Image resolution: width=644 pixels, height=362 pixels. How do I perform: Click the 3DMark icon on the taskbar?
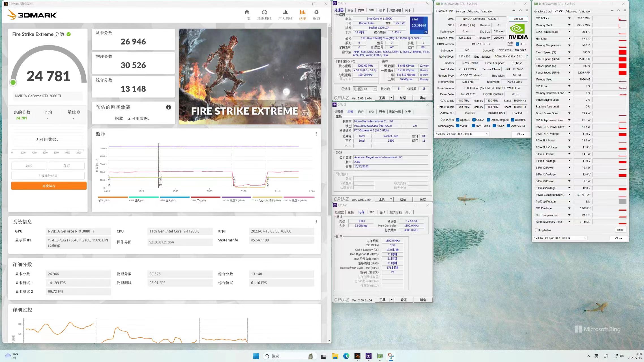[357, 356]
